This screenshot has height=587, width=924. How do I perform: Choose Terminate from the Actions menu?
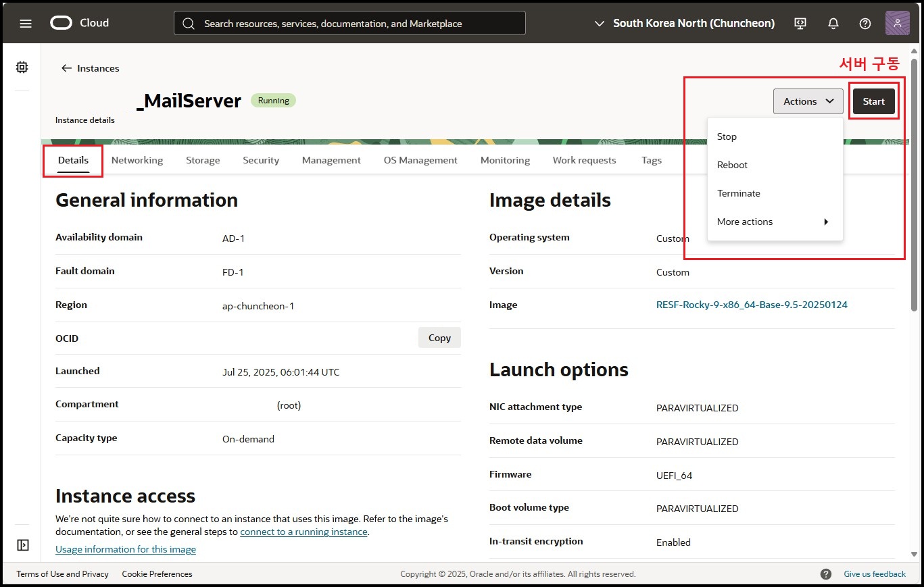[775, 193]
